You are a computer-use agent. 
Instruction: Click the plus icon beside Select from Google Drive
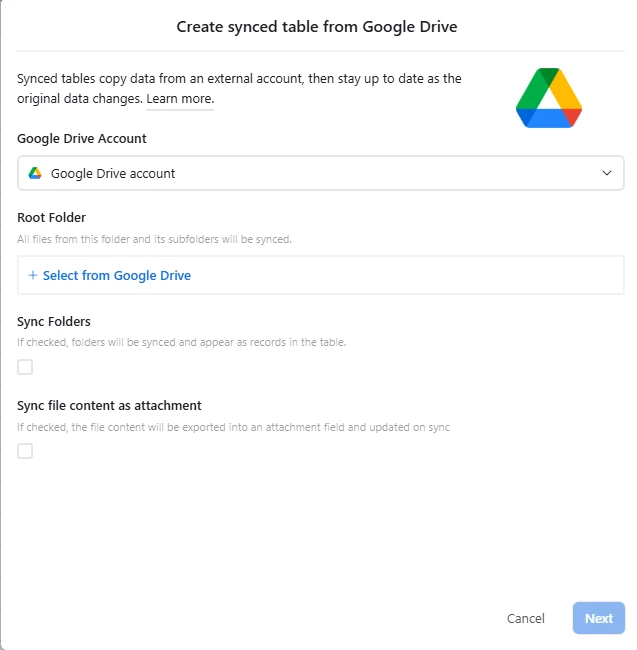(33, 275)
